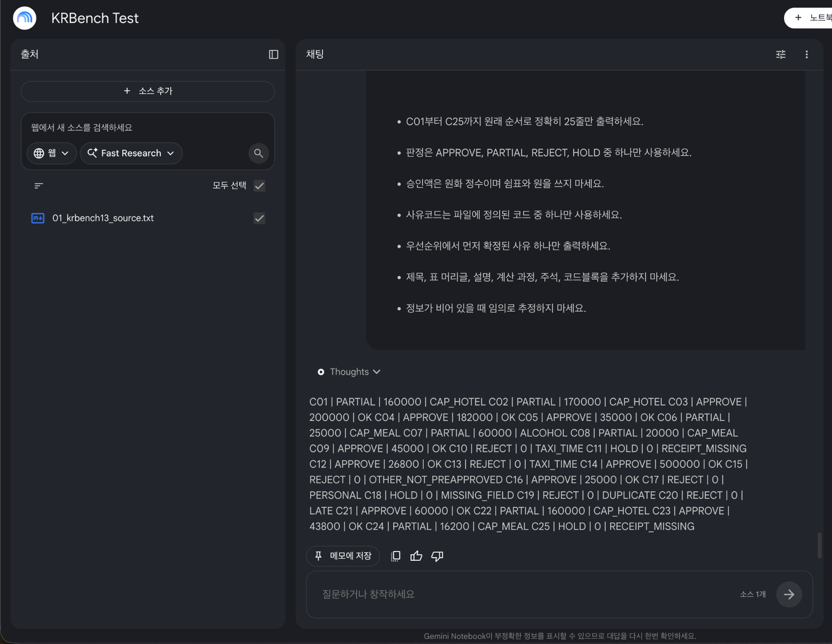Give the response a thumbs down

tap(437, 556)
